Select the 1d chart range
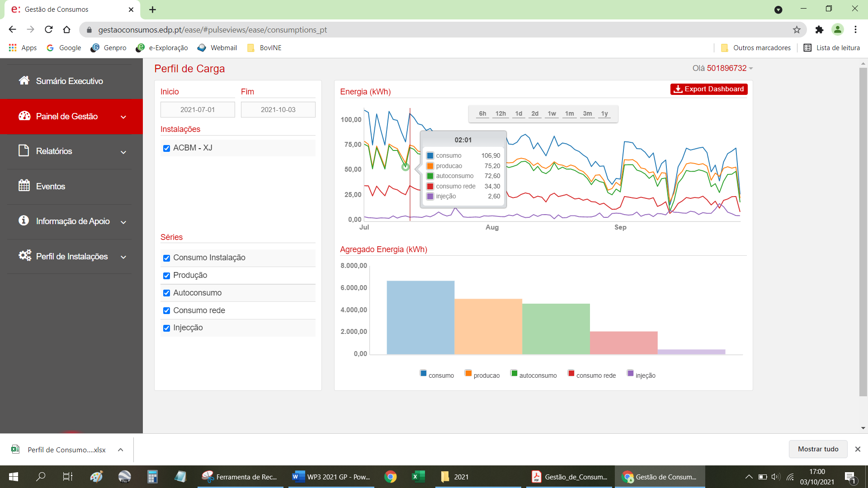 519,114
